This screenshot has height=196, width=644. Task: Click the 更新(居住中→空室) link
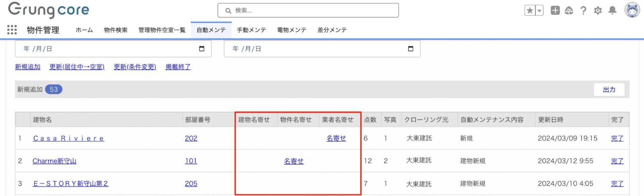[x=77, y=67]
